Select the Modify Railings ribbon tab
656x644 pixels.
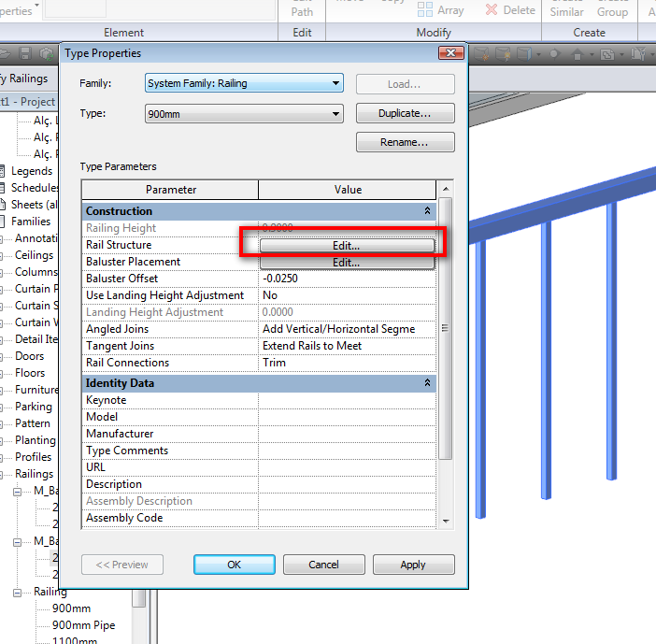point(24,79)
